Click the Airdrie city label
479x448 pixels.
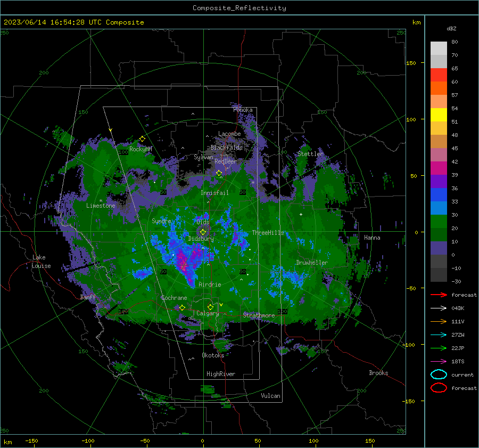click(x=210, y=284)
